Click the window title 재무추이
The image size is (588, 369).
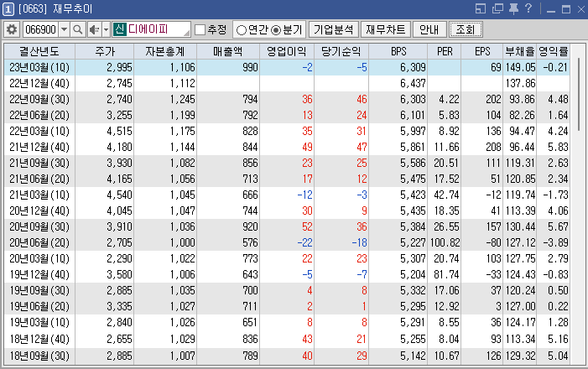point(72,8)
